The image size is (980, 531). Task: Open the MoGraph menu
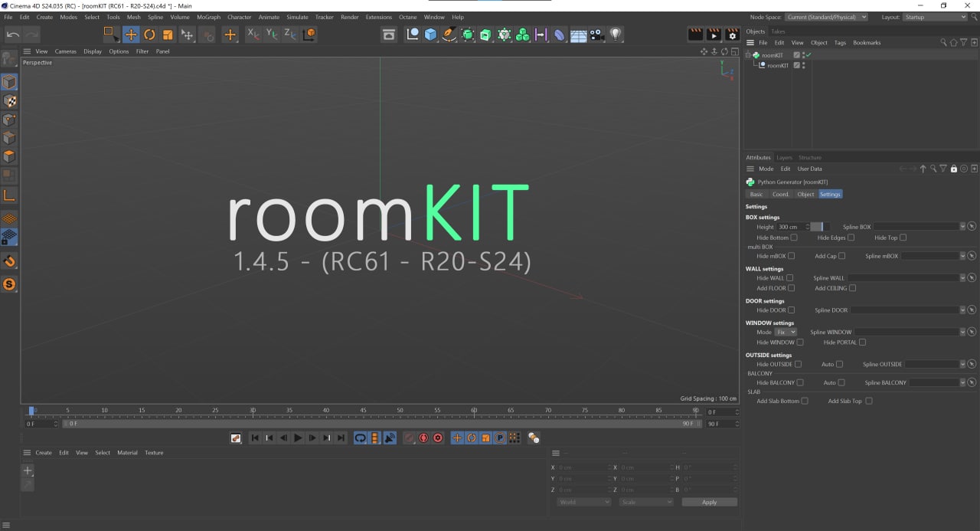click(208, 17)
